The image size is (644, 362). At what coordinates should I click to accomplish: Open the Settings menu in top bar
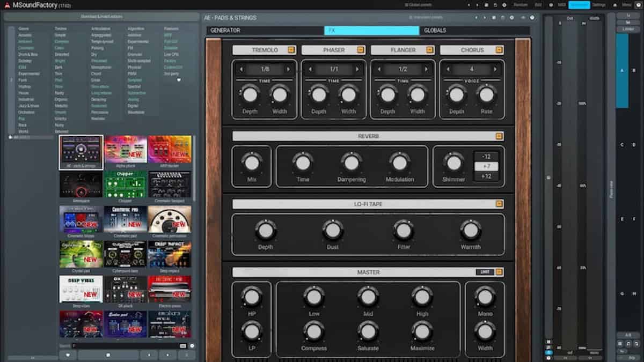coord(598,5)
